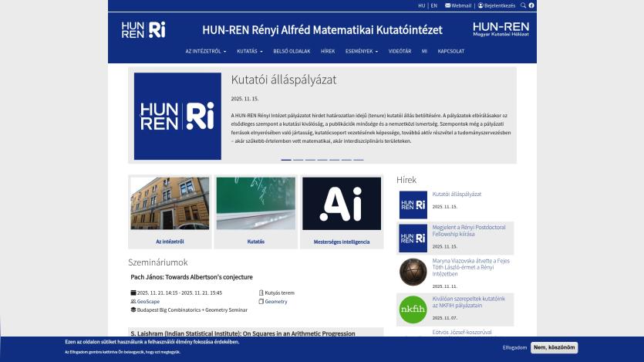The height and width of the screenshot is (362, 644).
Task: Click the institute building photo
Action: (170, 204)
